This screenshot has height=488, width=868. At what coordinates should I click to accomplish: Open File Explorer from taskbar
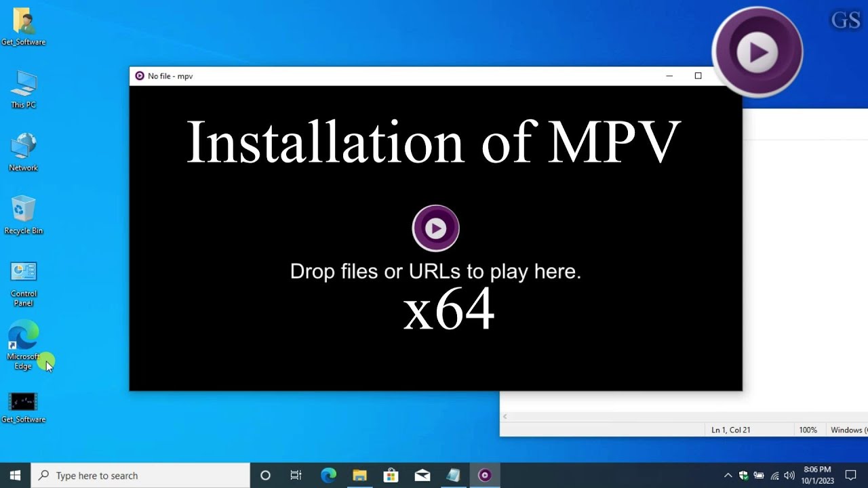(359, 475)
